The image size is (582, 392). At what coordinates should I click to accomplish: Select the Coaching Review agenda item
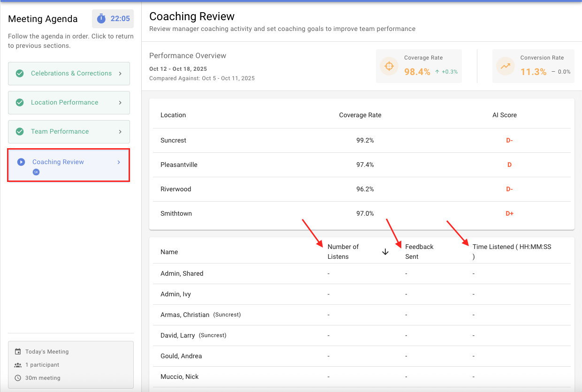coord(69,165)
